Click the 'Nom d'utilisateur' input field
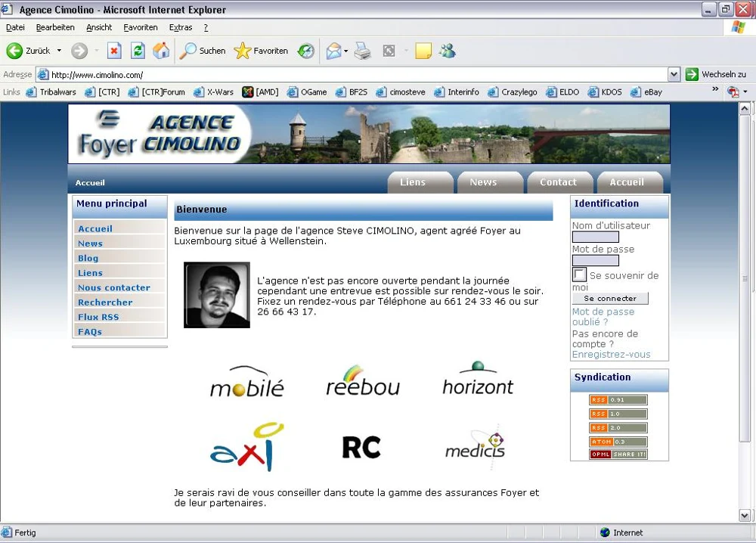Screen dimensions: 756x543 pos(596,237)
